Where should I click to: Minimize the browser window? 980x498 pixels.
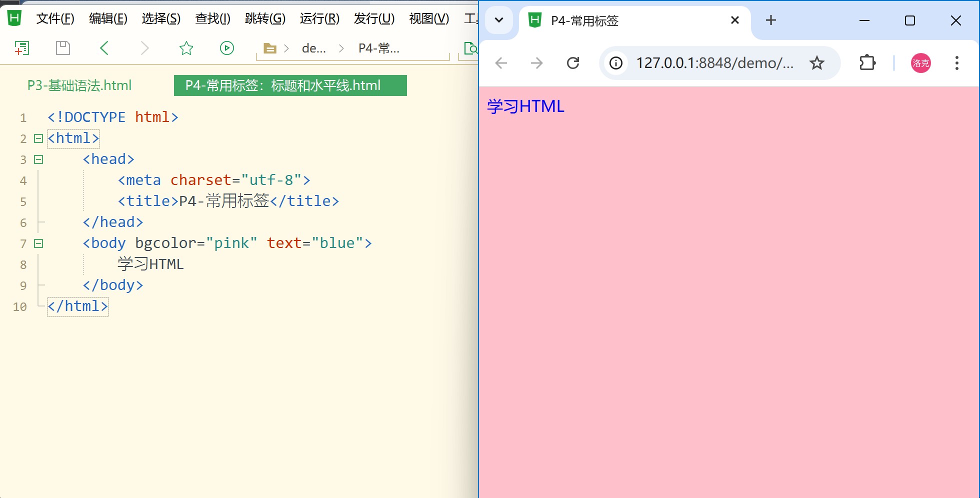pyautogui.click(x=864, y=20)
